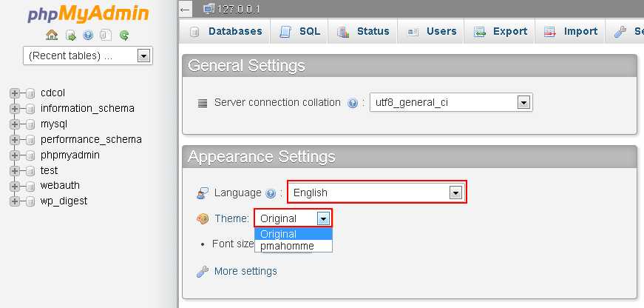Open the Recent tables dropdown
The height and width of the screenshot is (308, 644).
pos(88,56)
